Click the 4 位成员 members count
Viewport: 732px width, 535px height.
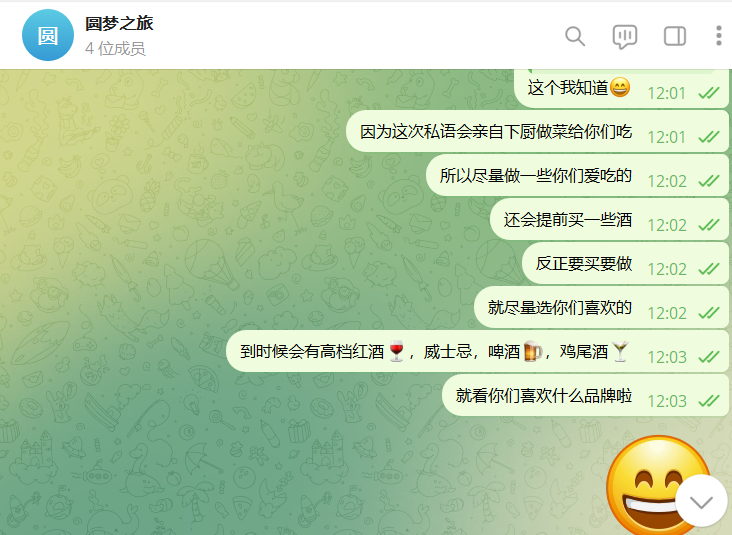point(115,49)
